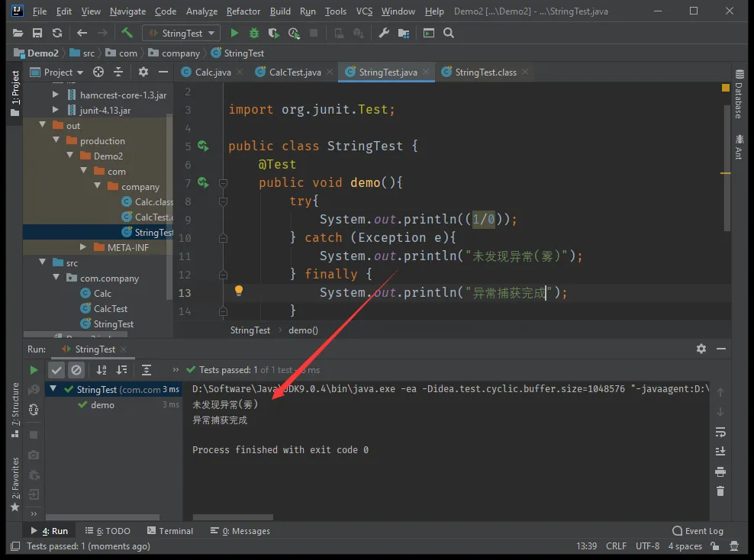This screenshot has width=754, height=560.
Task: Collapse the production folder in project tree
Action: point(56,141)
